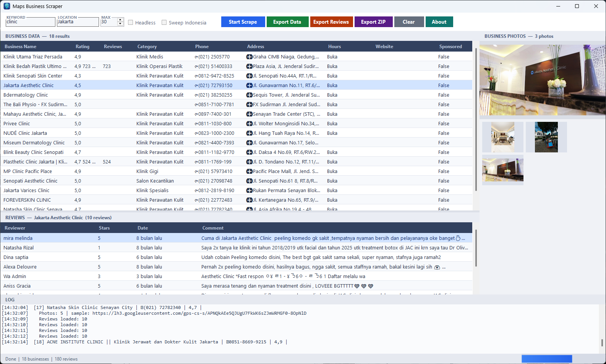Focus the Keyword input field
This screenshot has width=606, height=364.
tap(30, 22)
